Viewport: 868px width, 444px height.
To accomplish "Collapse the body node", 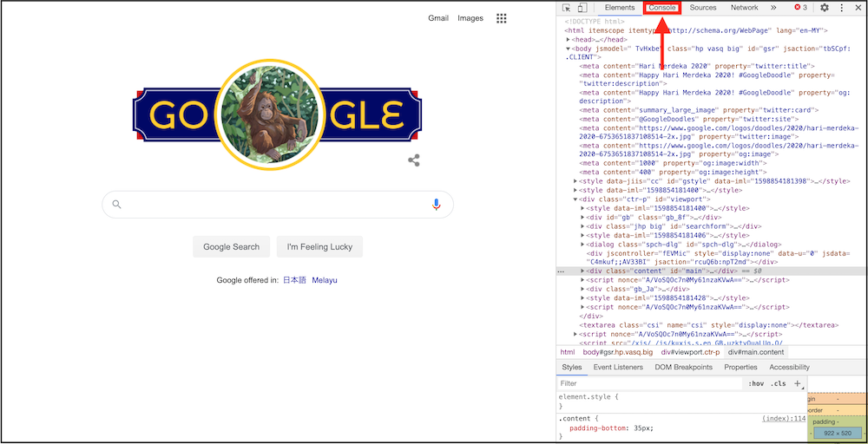I will 568,49.
